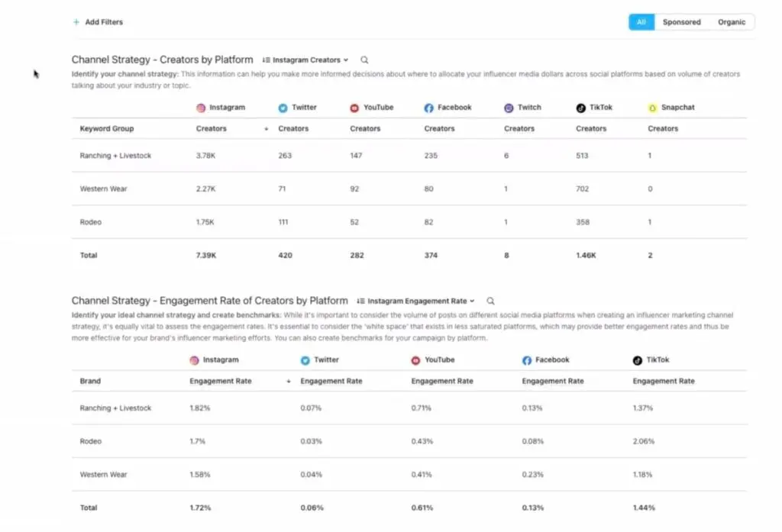Sort by Instagram Creators column arrow

[x=267, y=129]
